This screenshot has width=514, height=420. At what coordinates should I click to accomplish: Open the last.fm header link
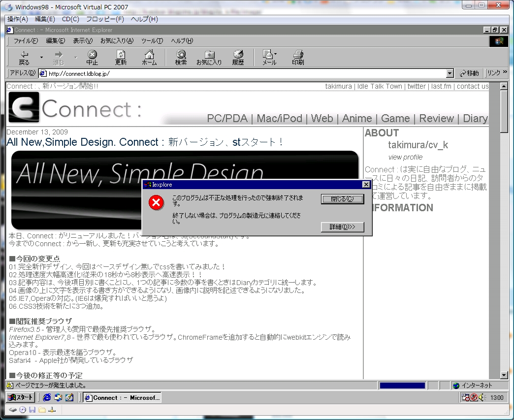[441, 86]
